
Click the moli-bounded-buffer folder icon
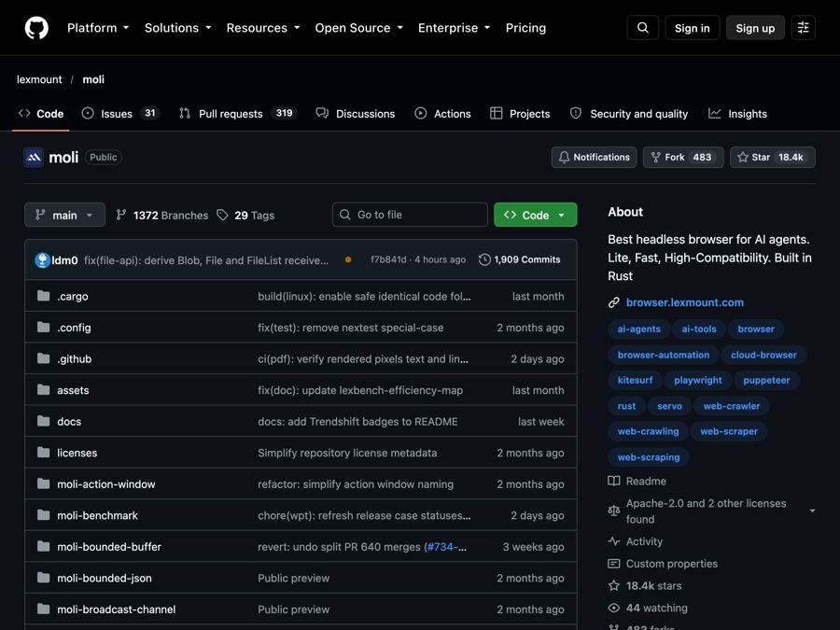43,546
